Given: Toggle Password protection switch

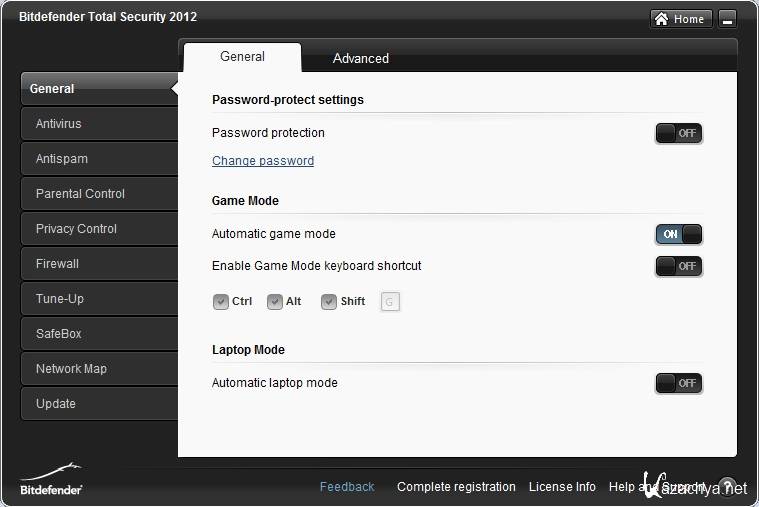Looking at the screenshot, I should [x=679, y=133].
